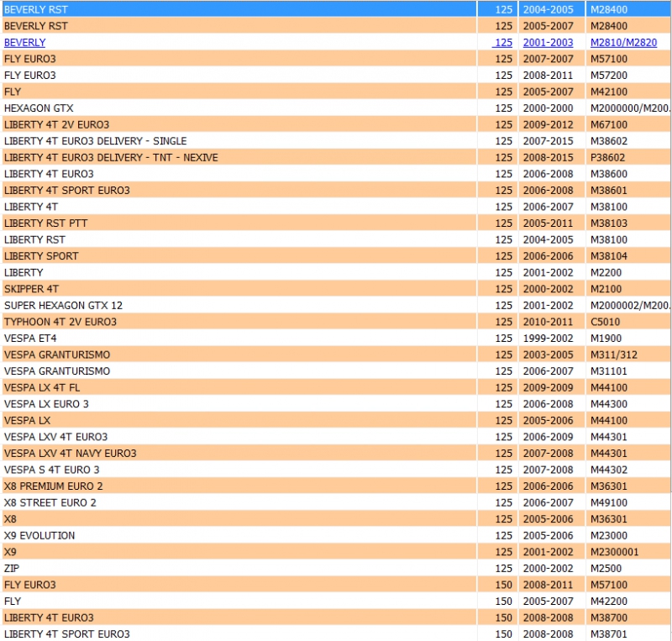Click code M67100 cell
The image size is (672, 641).
[627, 124]
